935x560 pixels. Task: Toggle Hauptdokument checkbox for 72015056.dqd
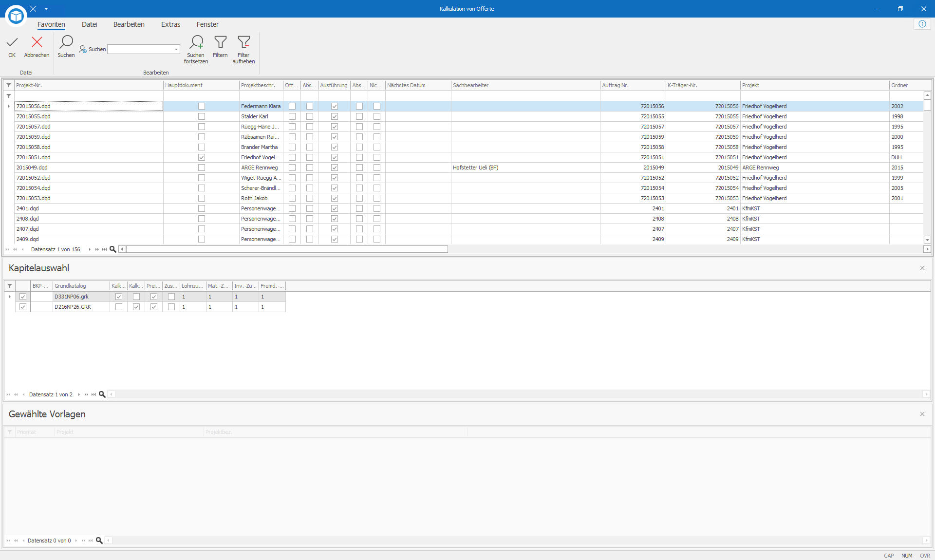coord(202,106)
